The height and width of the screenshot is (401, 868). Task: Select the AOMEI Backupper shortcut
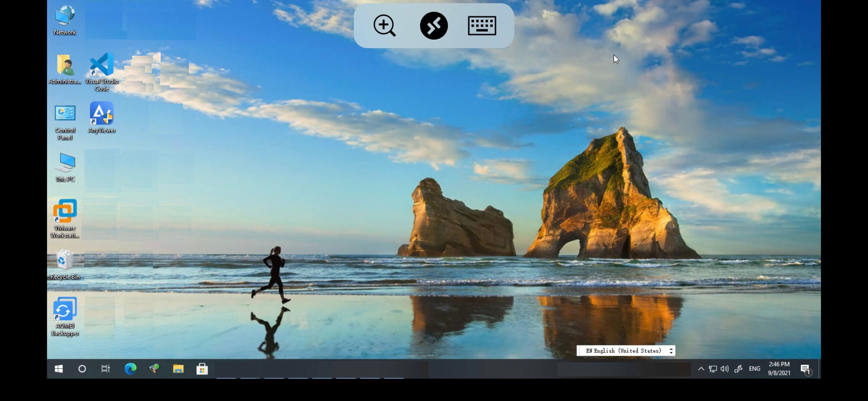pos(65,317)
